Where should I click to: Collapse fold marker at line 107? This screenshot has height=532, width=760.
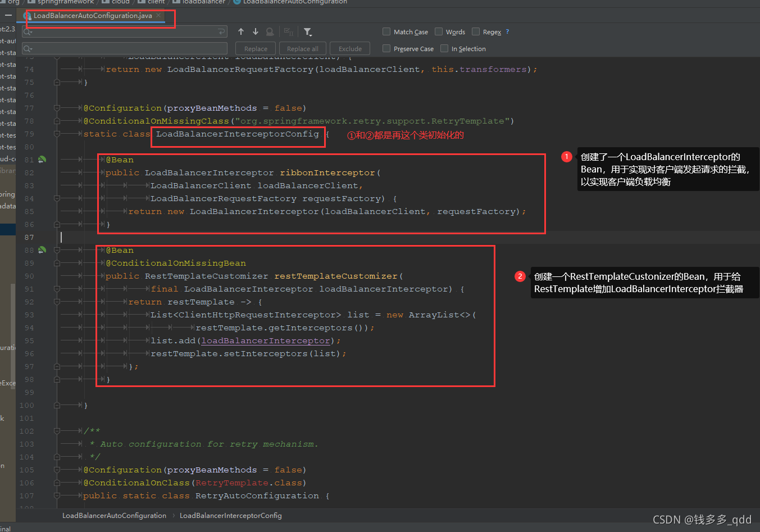tap(57, 495)
